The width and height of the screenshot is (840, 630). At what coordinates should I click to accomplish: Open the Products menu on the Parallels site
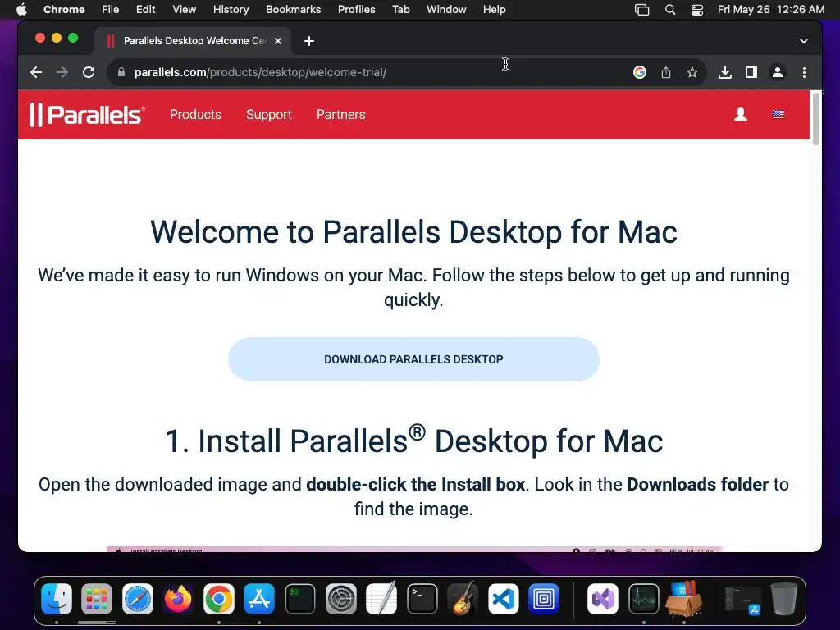195,115
